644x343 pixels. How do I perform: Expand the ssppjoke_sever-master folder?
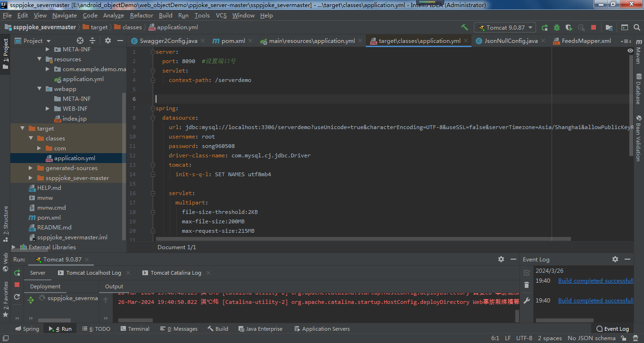coord(31,178)
